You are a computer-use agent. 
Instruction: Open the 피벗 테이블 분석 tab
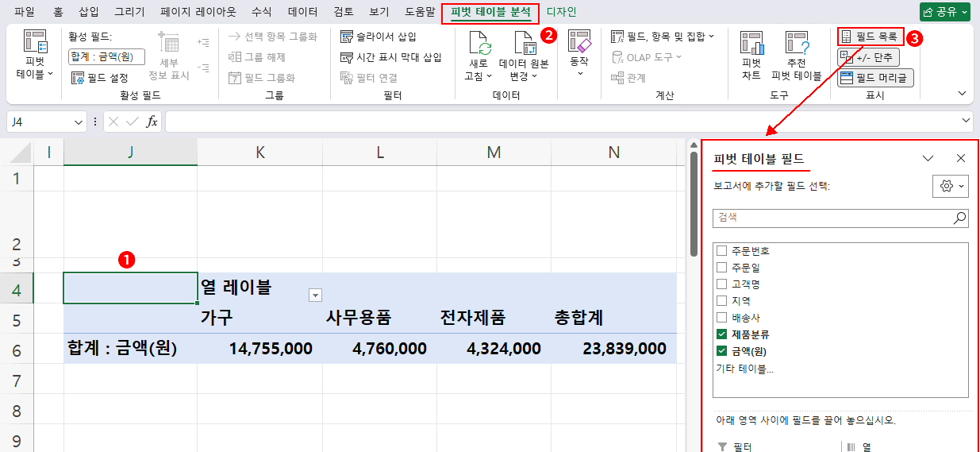pyautogui.click(x=491, y=12)
